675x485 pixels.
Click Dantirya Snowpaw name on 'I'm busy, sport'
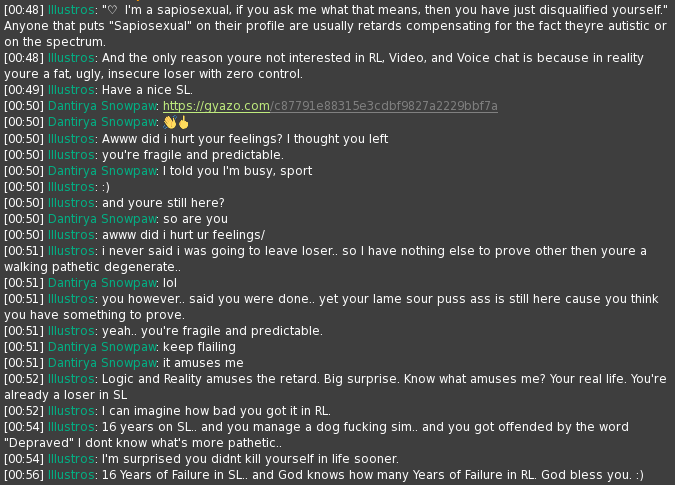tap(102, 171)
